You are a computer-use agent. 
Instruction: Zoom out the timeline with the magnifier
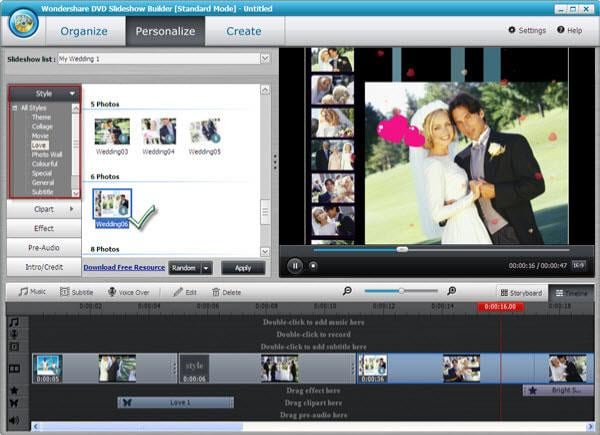click(x=347, y=291)
